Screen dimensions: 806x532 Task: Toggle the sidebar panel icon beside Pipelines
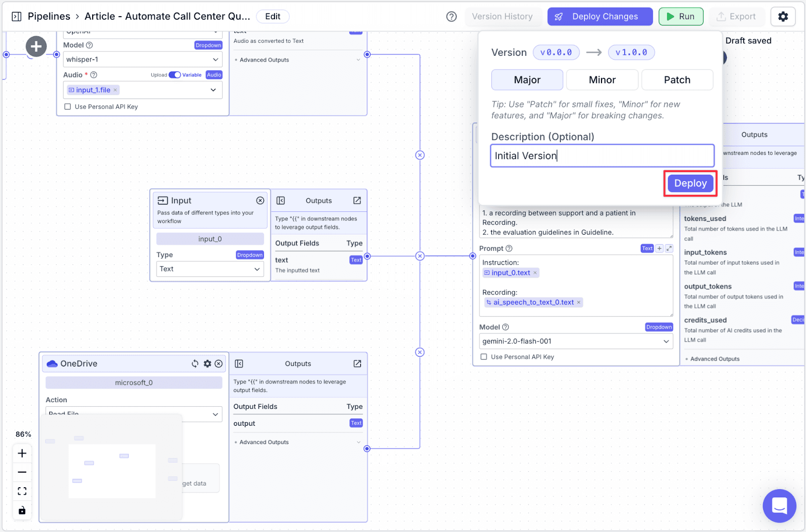[x=16, y=17]
